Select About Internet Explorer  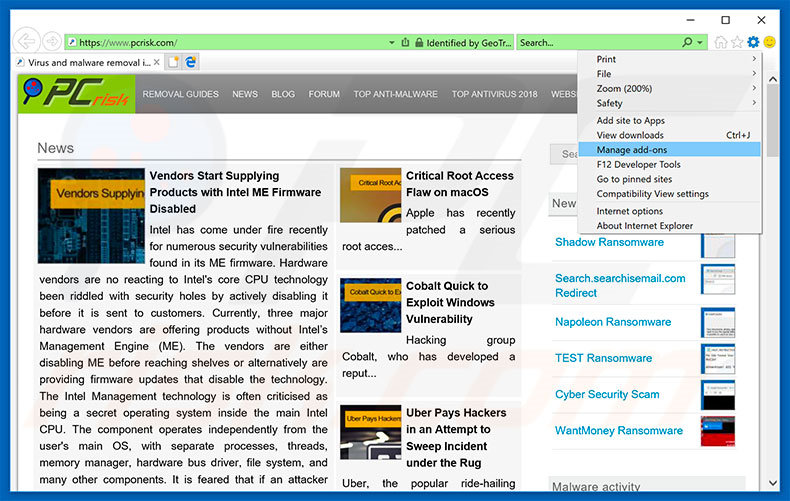pyautogui.click(x=670, y=226)
